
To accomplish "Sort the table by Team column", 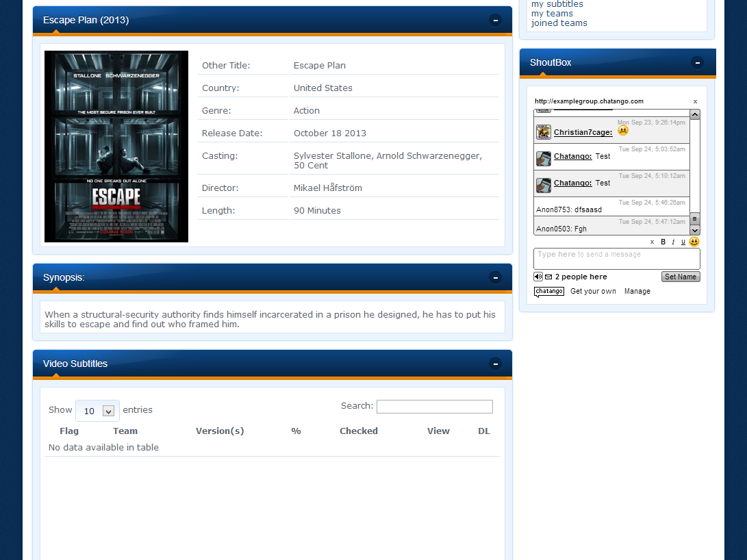I will (125, 431).
